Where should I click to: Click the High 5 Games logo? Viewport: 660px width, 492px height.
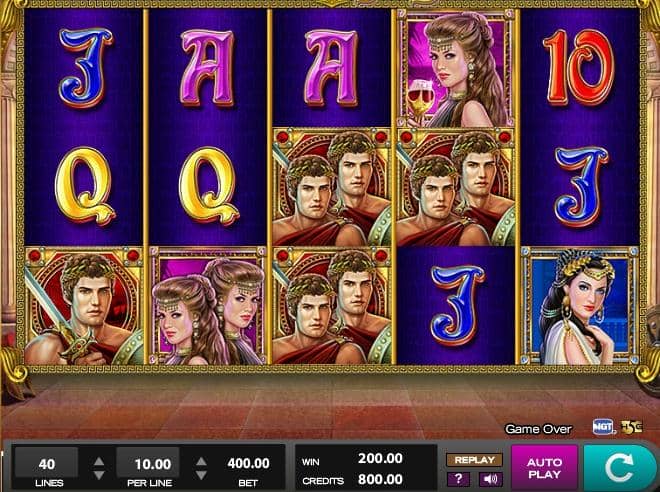pyautogui.click(x=631, y=427)
